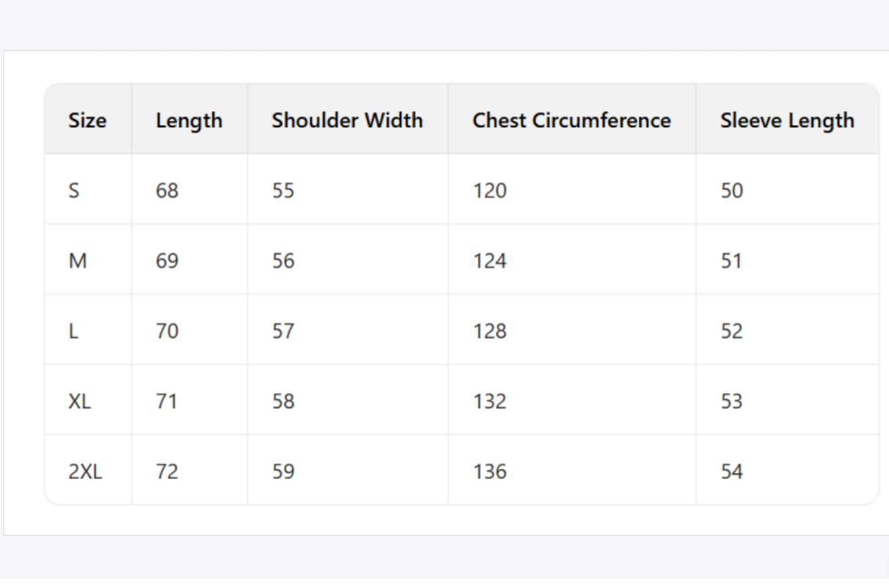Click the Size column header
The height and width of the screenshot is (588, 889).
[87, 120]
